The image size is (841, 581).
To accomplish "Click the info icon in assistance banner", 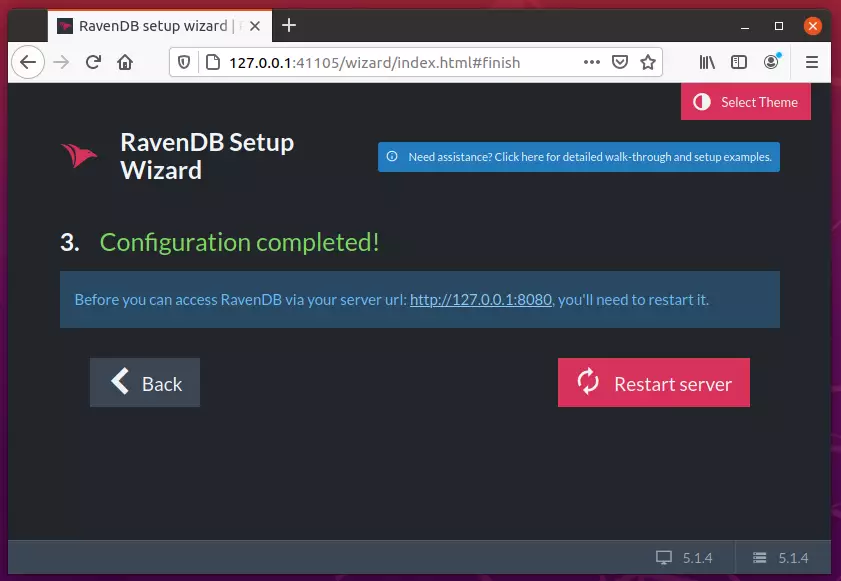I will [x=392, y=156].
